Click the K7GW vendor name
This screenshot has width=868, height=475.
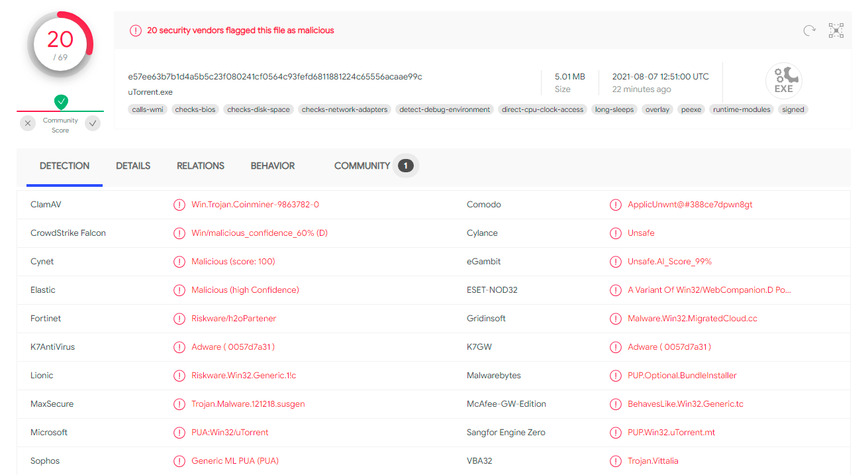pos(479,347)
